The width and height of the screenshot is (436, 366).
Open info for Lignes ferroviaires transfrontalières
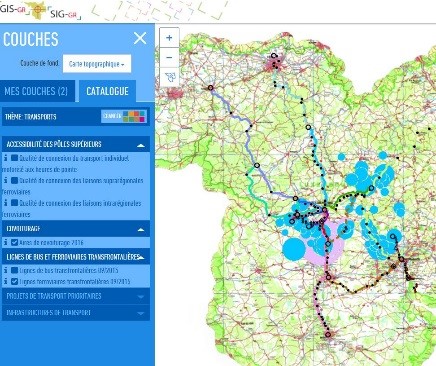[x=6, y=281]
